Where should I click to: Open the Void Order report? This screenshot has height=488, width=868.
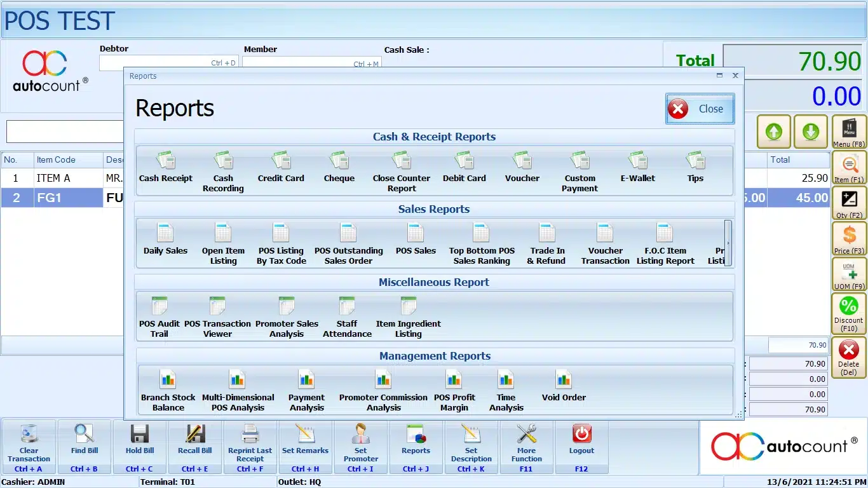coord(564,386)
